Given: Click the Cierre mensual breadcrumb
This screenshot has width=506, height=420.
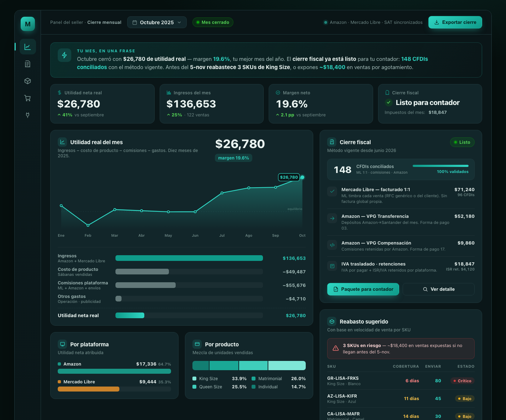Looking at the screenshot, I should [104, 22].
